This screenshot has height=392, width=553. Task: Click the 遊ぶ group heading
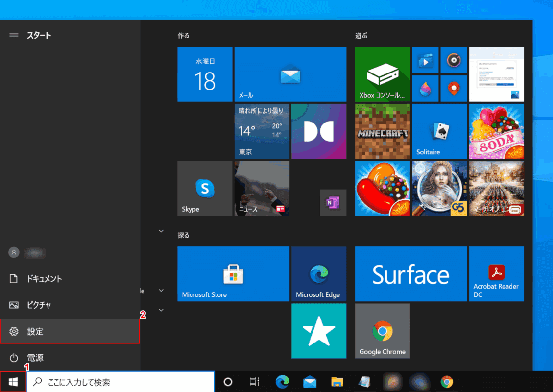coord(361,36)
